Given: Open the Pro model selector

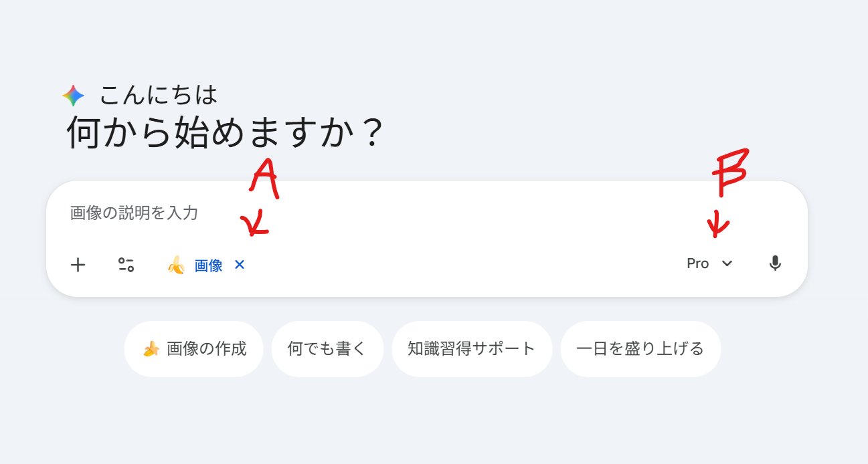Looking at the screenshot, I should coord(697,263).
